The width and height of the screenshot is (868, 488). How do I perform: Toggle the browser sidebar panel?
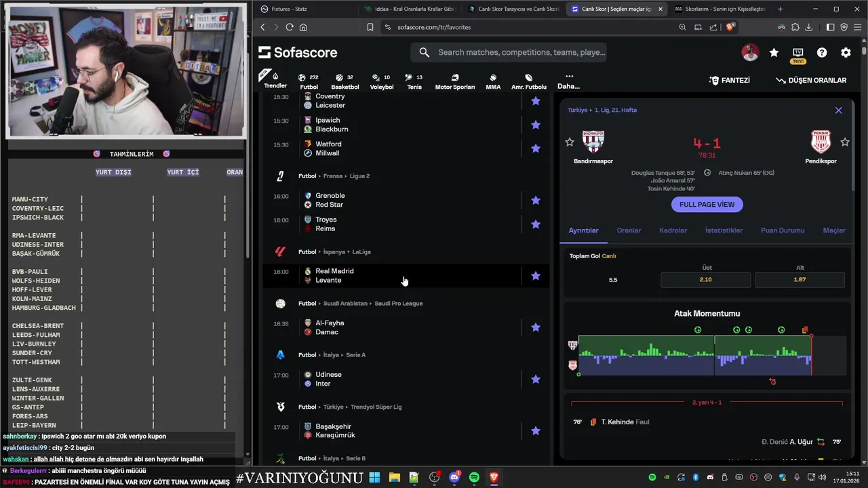(831, 27)
